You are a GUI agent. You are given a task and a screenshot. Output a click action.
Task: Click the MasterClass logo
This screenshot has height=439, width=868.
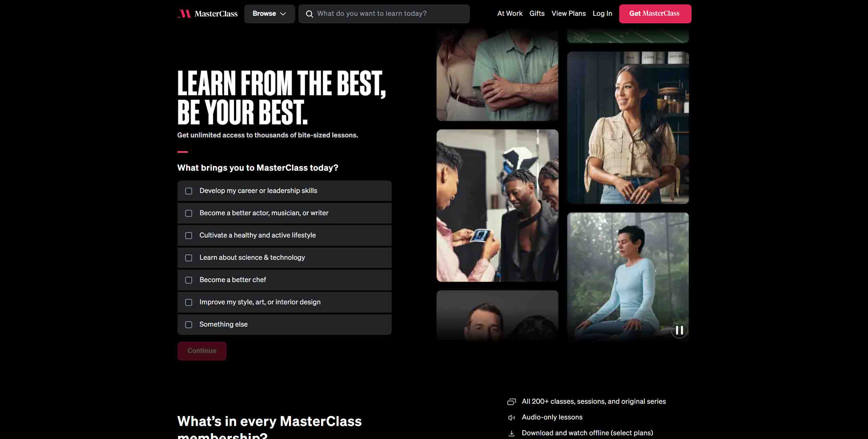click(207, 14)
